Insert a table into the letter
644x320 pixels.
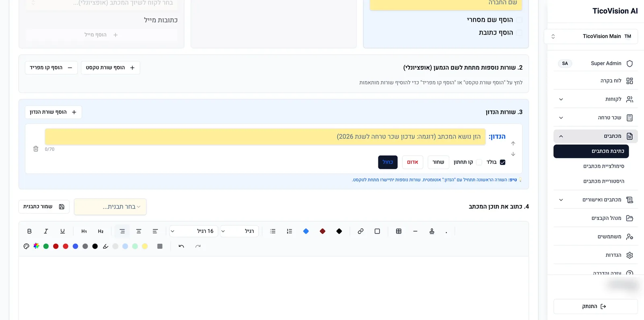(399, 231)
